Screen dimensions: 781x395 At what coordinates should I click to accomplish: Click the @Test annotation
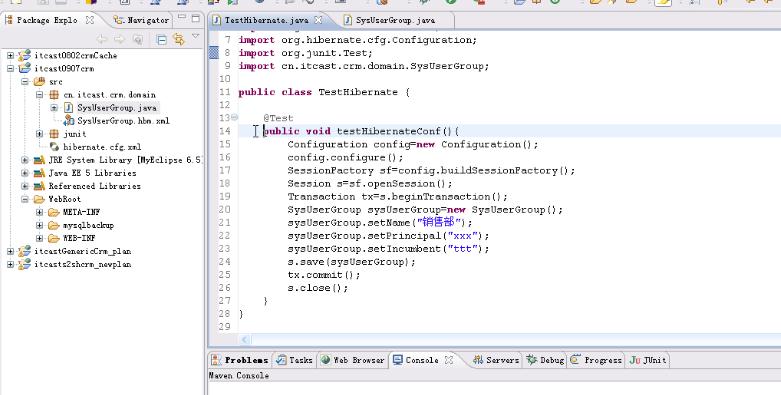[278, 118]
